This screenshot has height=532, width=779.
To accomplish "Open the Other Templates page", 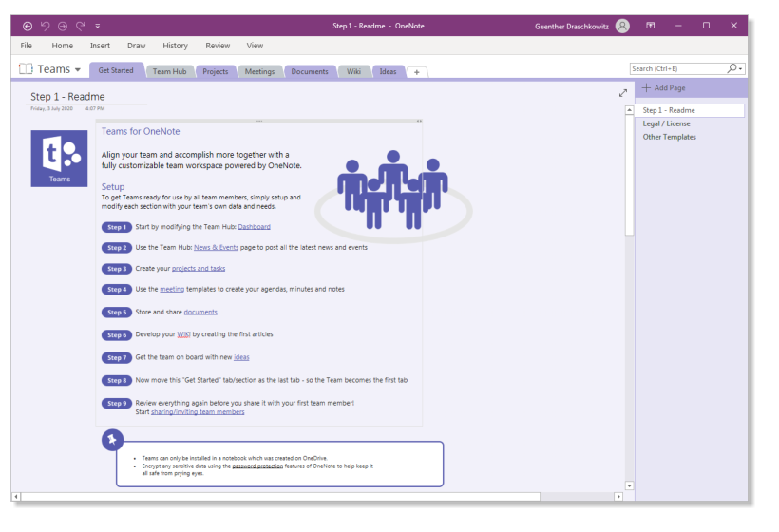I will click(x=669, y=137).
